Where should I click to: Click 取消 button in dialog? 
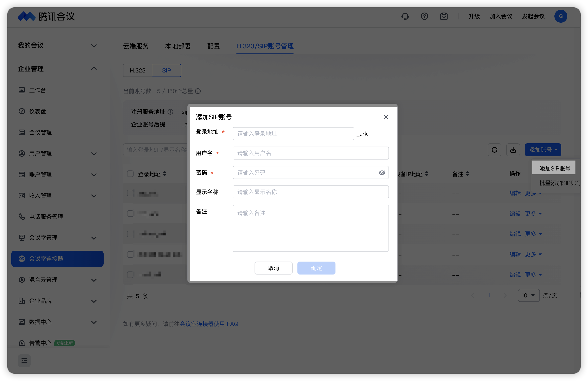(x=274, y=268)
